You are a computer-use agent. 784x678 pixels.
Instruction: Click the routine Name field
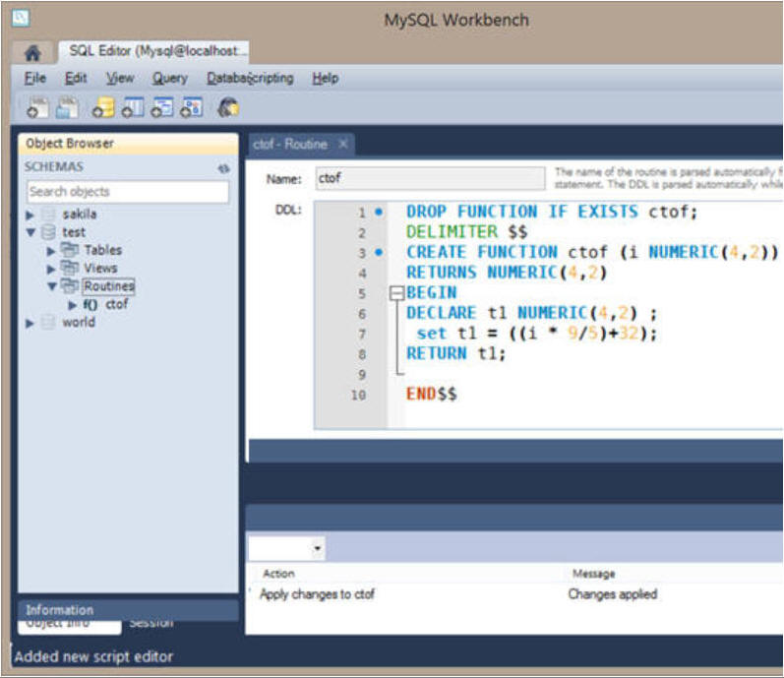(x=430, y=178)
